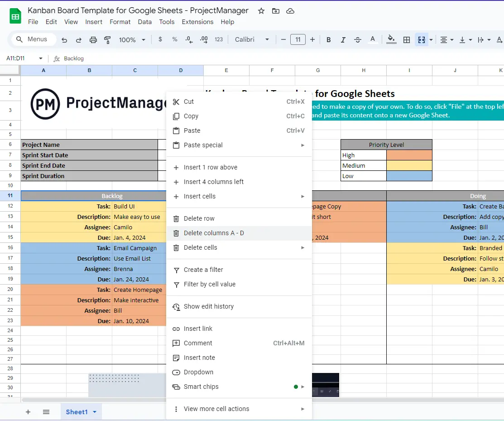Open vertical align dropdown
The width and height of the screenshot is (504, 421).
tap(465, 40)
